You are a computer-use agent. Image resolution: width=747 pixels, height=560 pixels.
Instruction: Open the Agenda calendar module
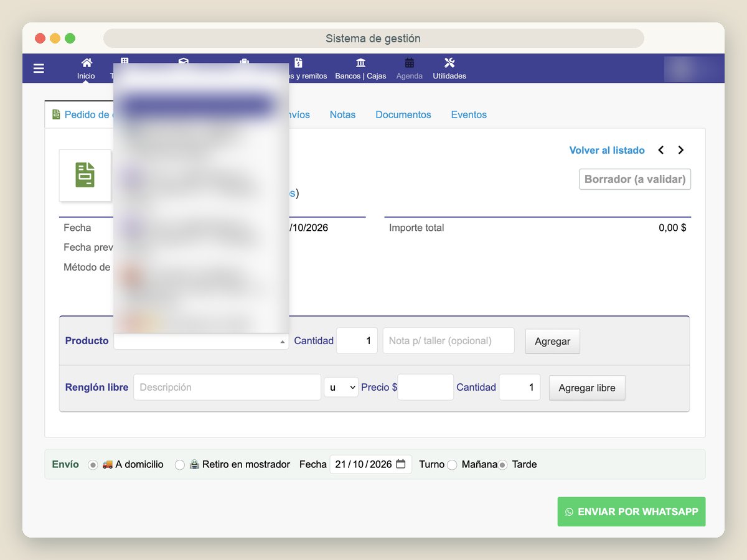click(409, 68)
